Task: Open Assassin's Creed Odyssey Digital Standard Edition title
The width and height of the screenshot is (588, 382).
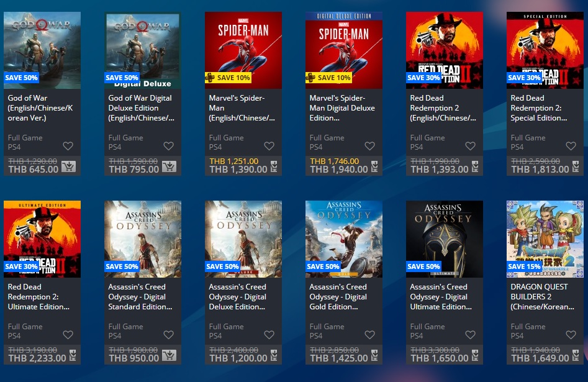Action: [140, 297]
